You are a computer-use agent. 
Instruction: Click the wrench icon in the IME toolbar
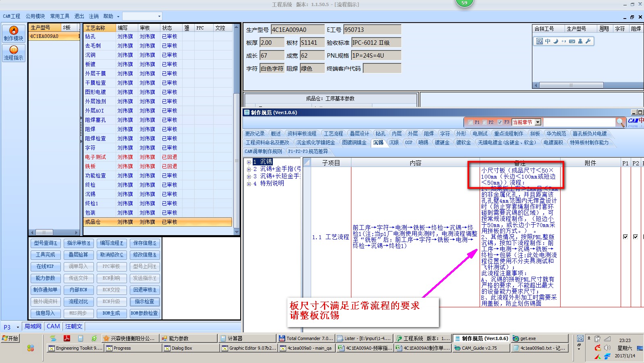[x=588, y=41]
